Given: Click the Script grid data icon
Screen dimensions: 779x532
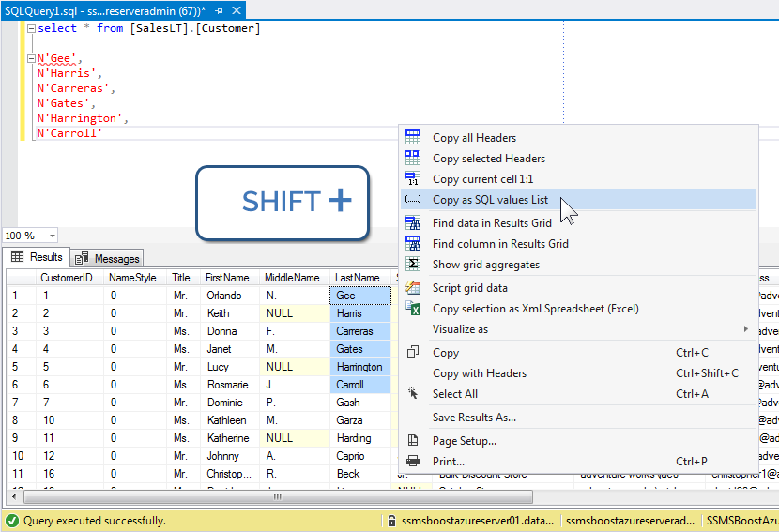Looking at the screenshot, I should tap(413, 288).
